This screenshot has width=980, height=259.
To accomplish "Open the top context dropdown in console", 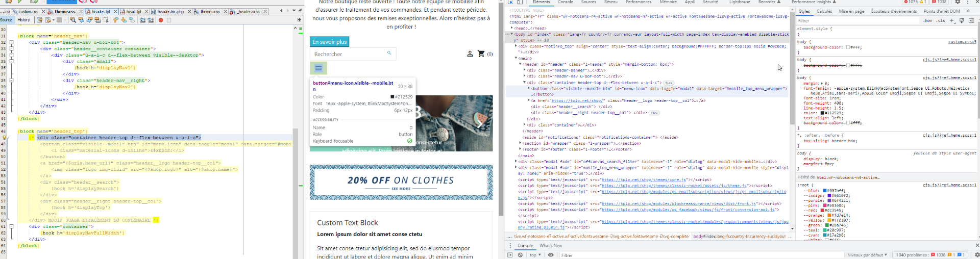I will (x=535, y=255).
